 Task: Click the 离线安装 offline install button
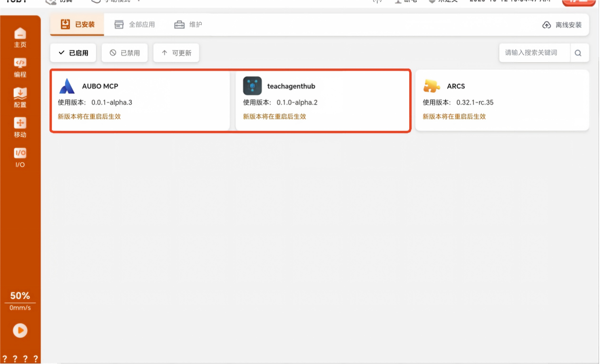point(562,25)
